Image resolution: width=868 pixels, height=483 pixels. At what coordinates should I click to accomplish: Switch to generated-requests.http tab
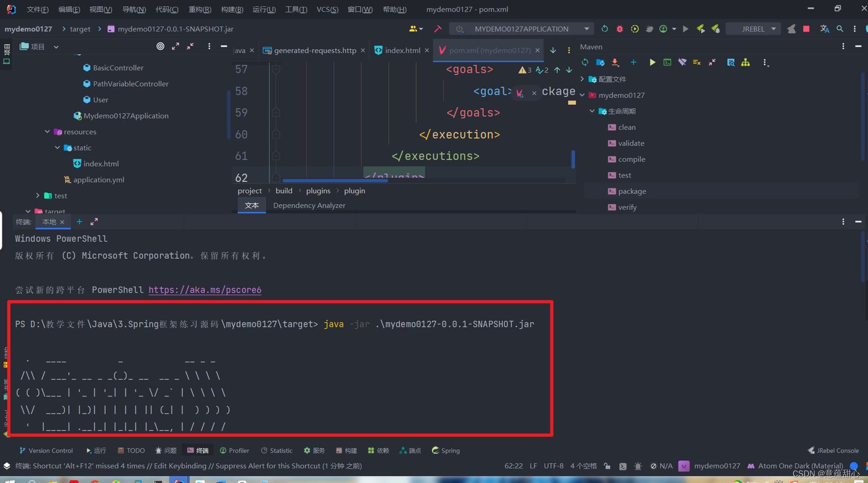point(315,50)
